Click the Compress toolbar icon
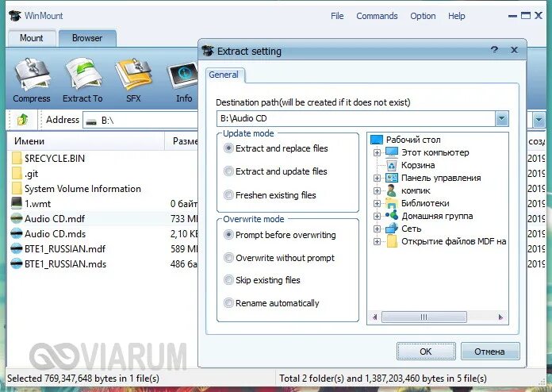This screenshot has width=552, height=392. pos(33,75)
